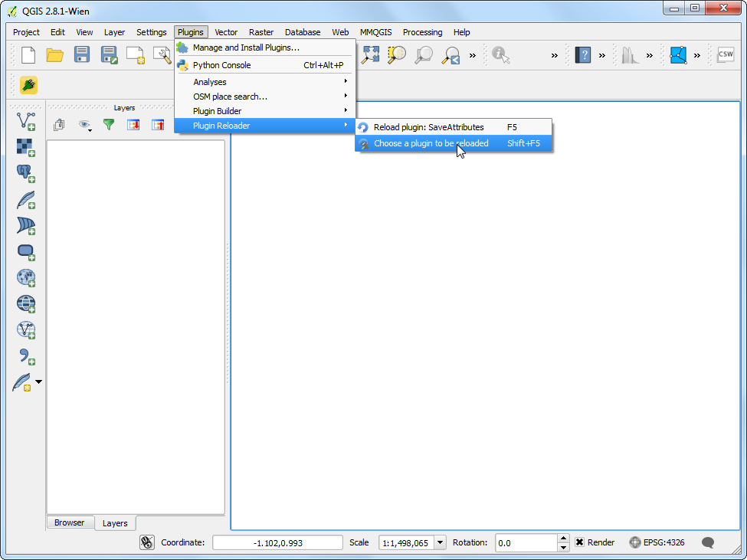
Task: Expand toolbar overflow chevron after Identify tool
Action: click(555, 55)
